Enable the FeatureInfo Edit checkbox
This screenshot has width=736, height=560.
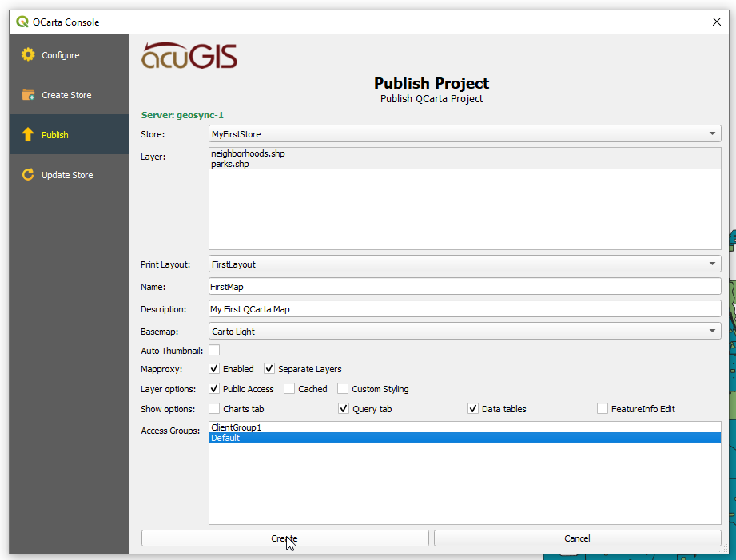603,408
